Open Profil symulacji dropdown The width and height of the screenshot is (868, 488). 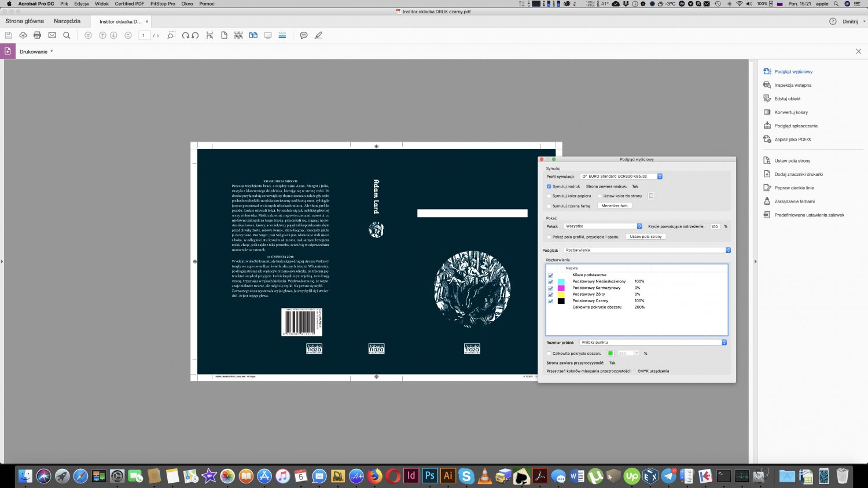(621, 177)
